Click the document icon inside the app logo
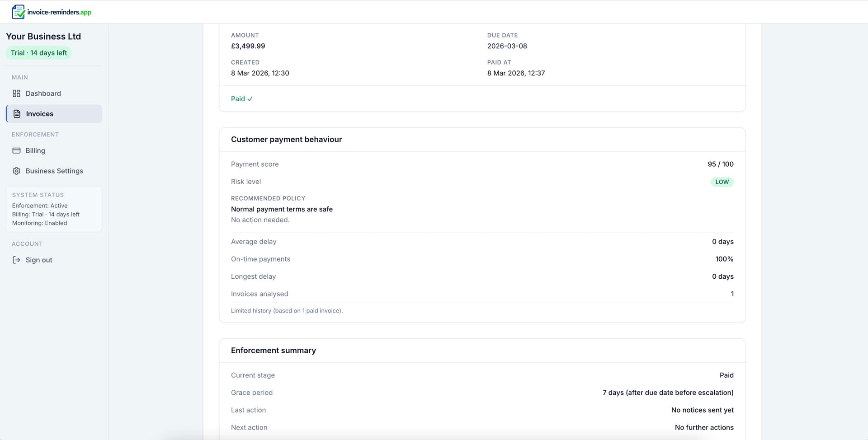Viewport: 868px width, 440px height. click(x=19, y=12)
